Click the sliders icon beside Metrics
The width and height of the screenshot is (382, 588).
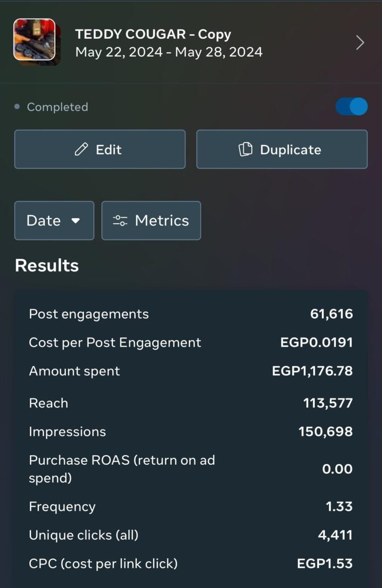[120, 221]
